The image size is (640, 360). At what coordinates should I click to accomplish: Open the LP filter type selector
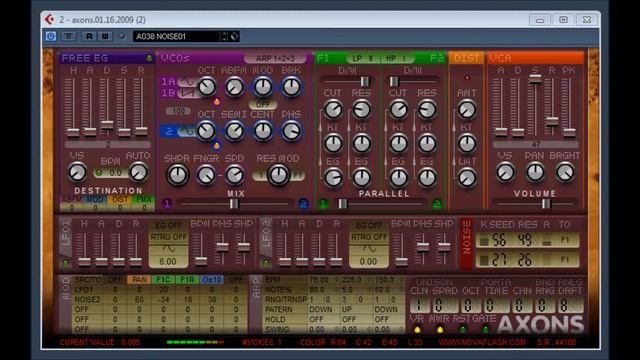(362, 58)
